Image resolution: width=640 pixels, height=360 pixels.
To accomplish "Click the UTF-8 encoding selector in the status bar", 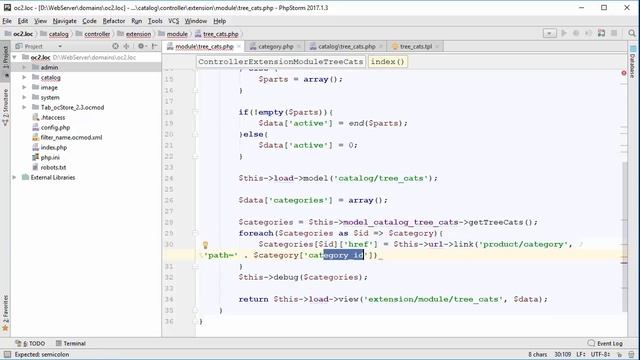I will [600, 355].
